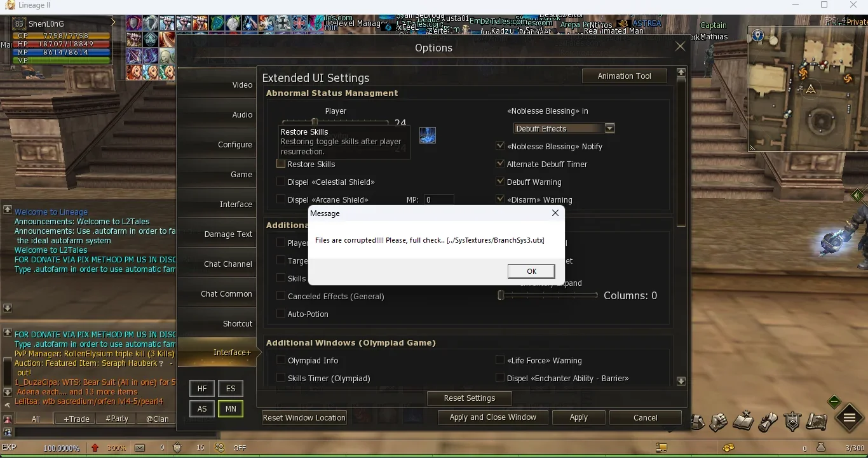Expand the ShenL0nG status panel arrow
The height and width of the screenshot is (458, 868).
(113, 22)
